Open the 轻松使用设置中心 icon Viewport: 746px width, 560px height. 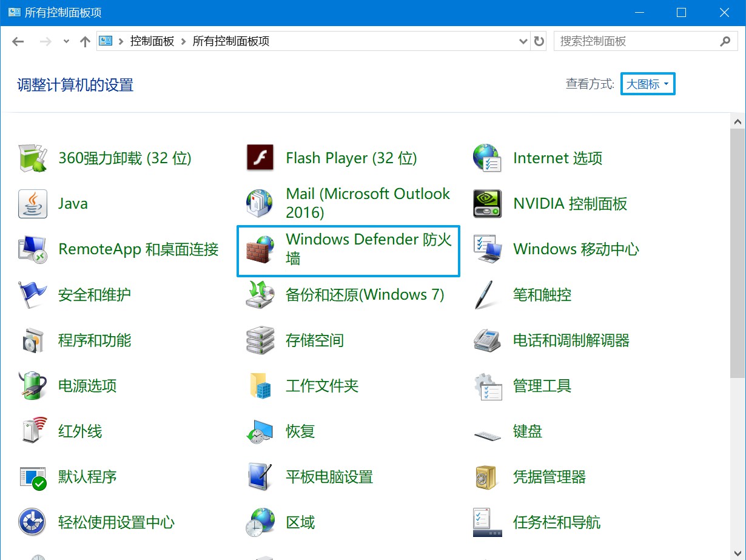tap(33, 522)
